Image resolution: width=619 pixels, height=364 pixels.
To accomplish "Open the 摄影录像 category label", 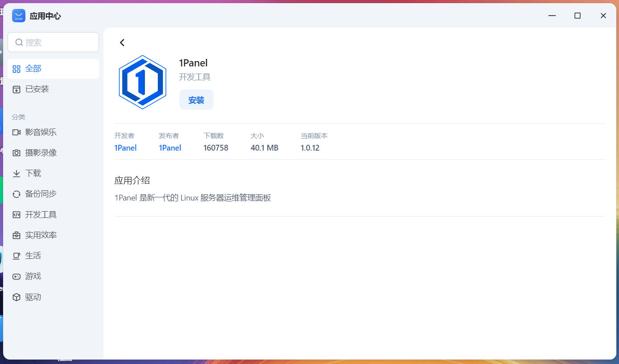I will (x=41, y=153).
